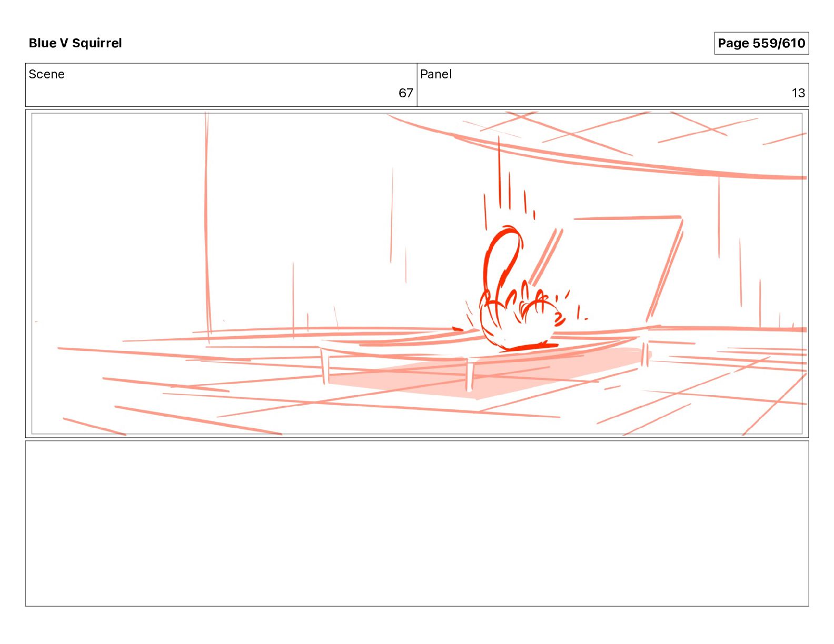Click the 'Panel' label
The width and height of the screenshot is (834, 644).
[436, 74]
